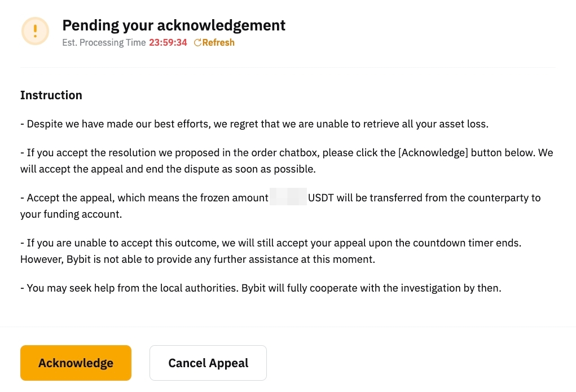Click the "Pending your acknowledgement" title
576x392 pixels.
[x=174, y=25]
